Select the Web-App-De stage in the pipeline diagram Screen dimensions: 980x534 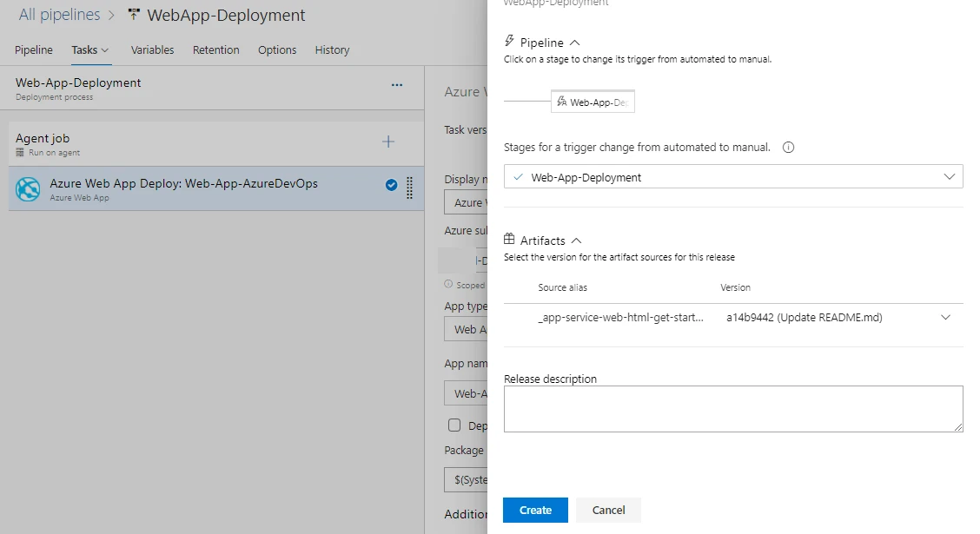(593, 102)
